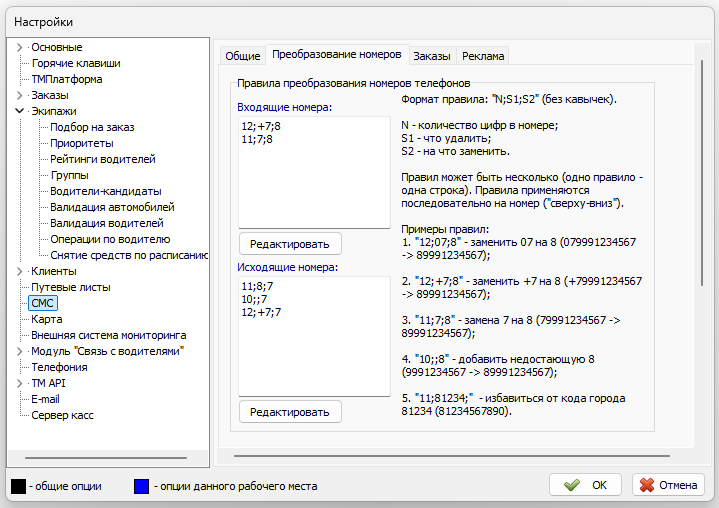Click the Входящие номера label

[284, 107]
